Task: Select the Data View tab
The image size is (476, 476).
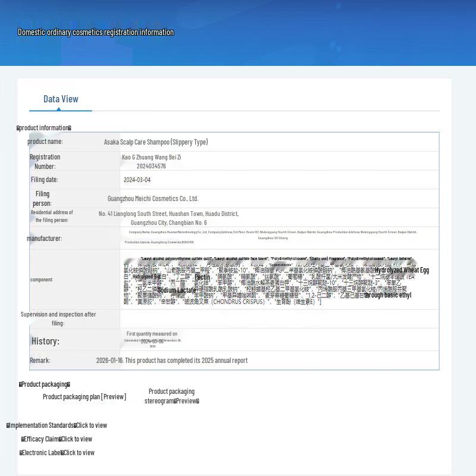Action: click(x=61, y=99)
